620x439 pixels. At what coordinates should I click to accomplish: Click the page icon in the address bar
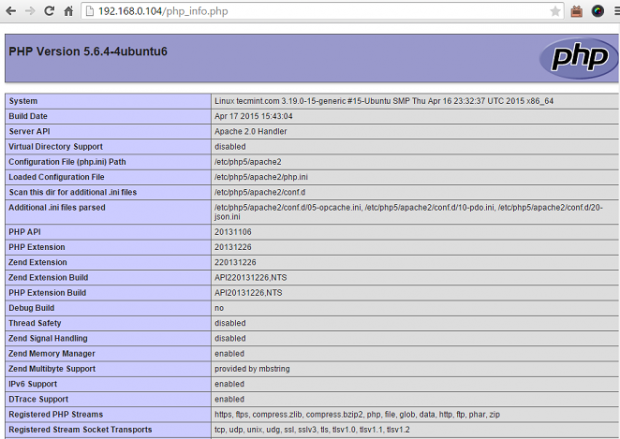point(90,11)
